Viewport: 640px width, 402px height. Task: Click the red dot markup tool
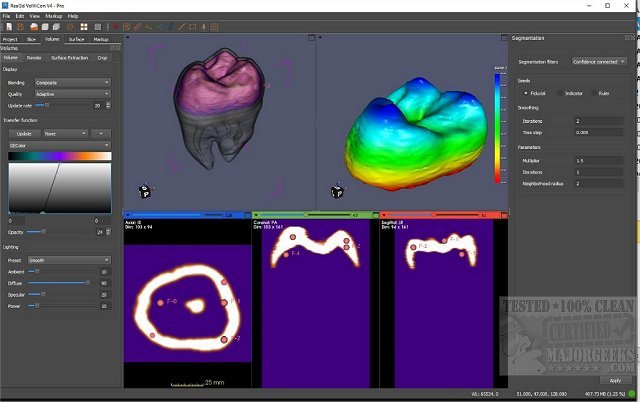(116, 27)
